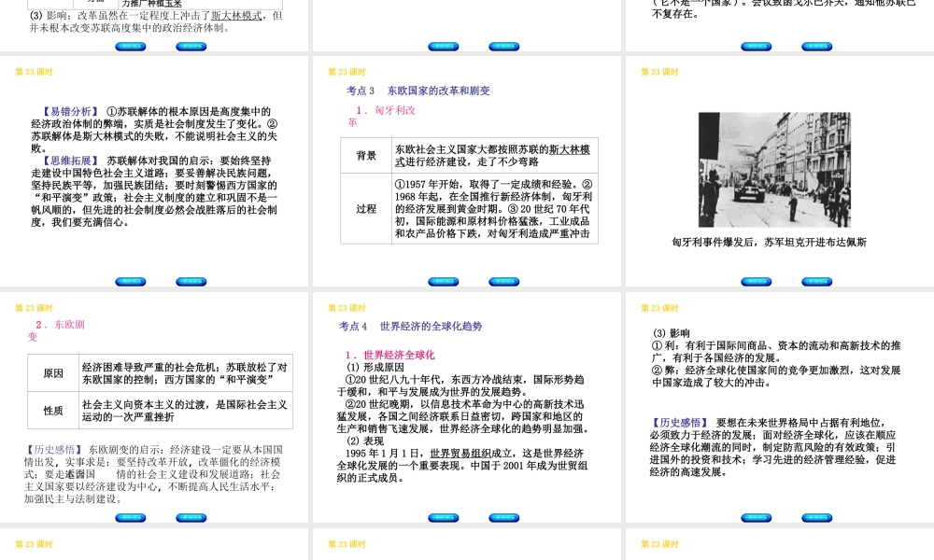Click the 1. 世界经济全球化 red subheading
The height and width of the screenshot is (560, 934).
[x=390, y=355]
